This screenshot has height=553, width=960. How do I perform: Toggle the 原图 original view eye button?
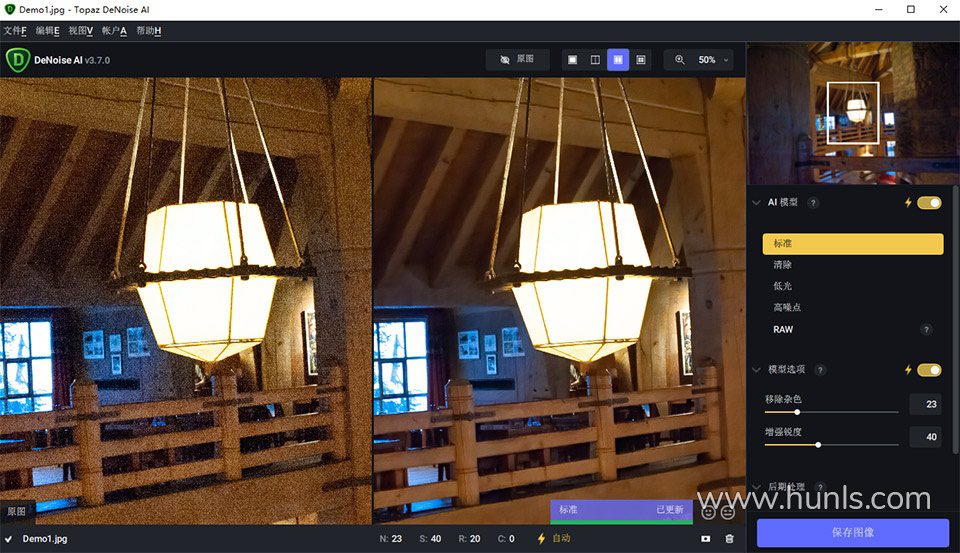click(x=517, y=59)
